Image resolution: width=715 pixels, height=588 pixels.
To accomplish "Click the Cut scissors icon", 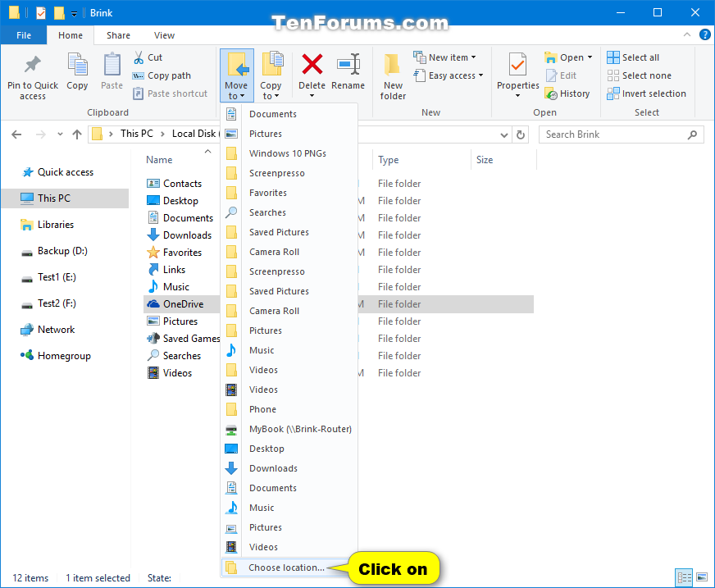I will [139, 57].
